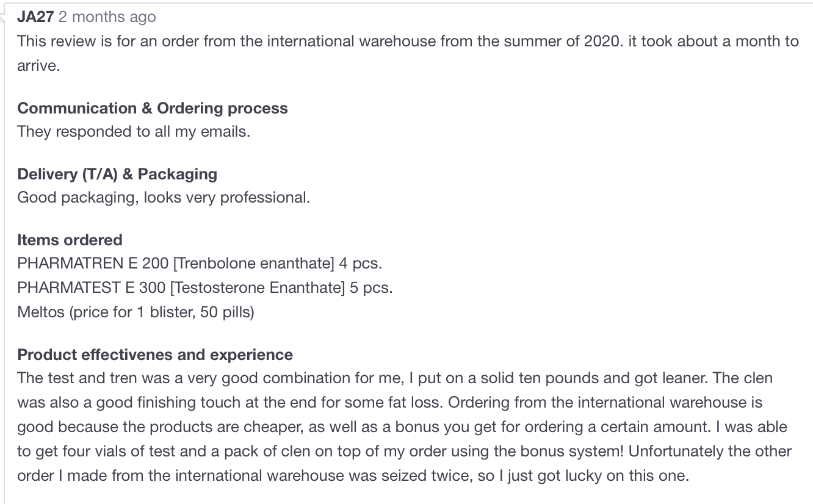Viewport: 813px width, 504px height.
Task: Click the Meltos blister item line
Action: (x=135, y=312)
